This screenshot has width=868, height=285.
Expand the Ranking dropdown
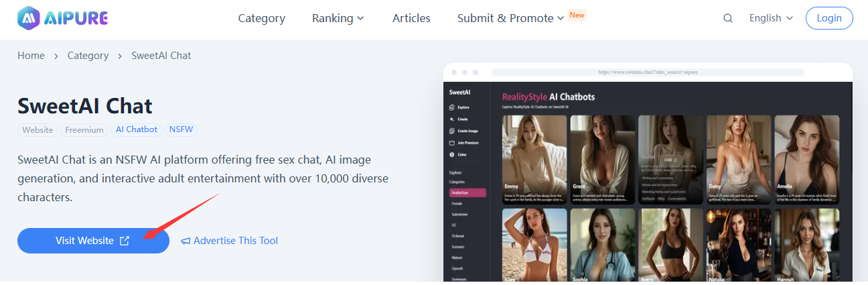[x=338, y=18]
